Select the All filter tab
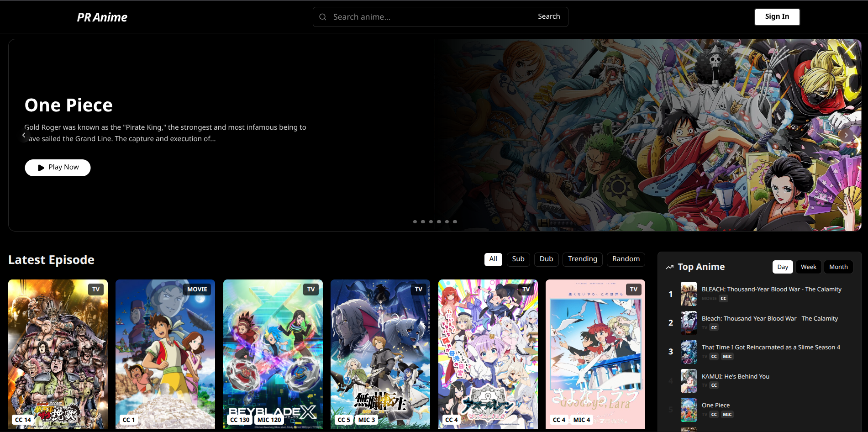Screen dimensions: 868x432 coord(493,259)
